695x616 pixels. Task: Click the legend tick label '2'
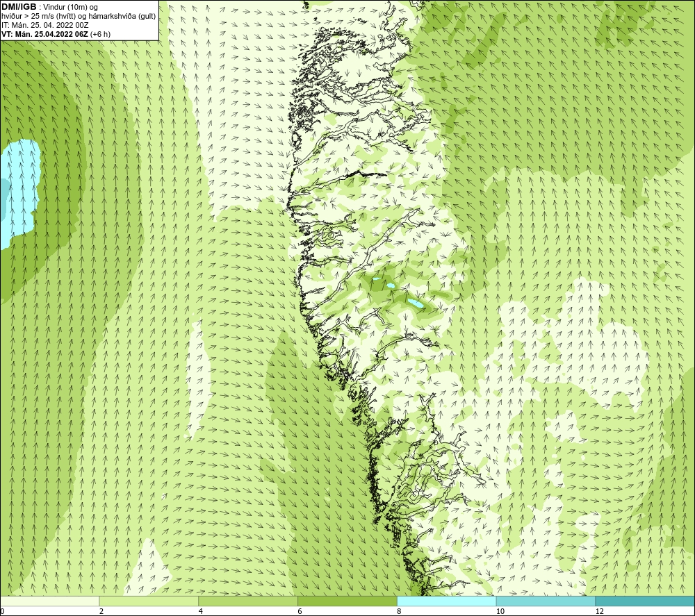101,611
